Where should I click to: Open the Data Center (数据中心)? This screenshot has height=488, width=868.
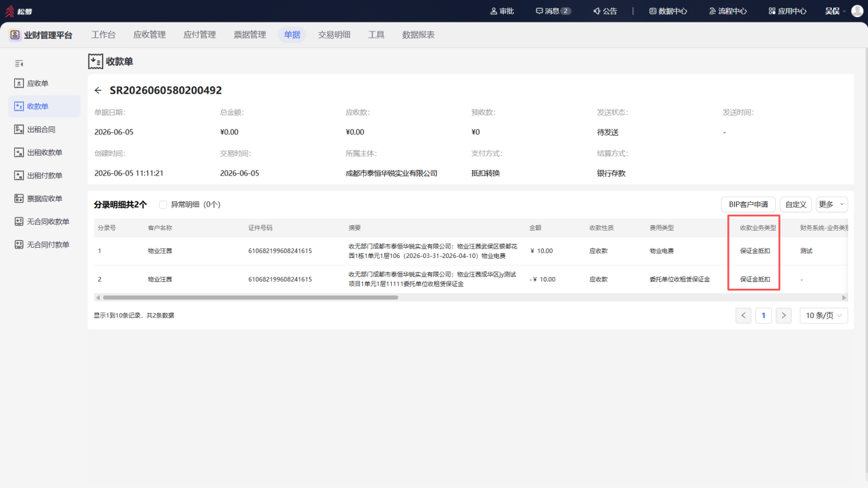(668, 11)
